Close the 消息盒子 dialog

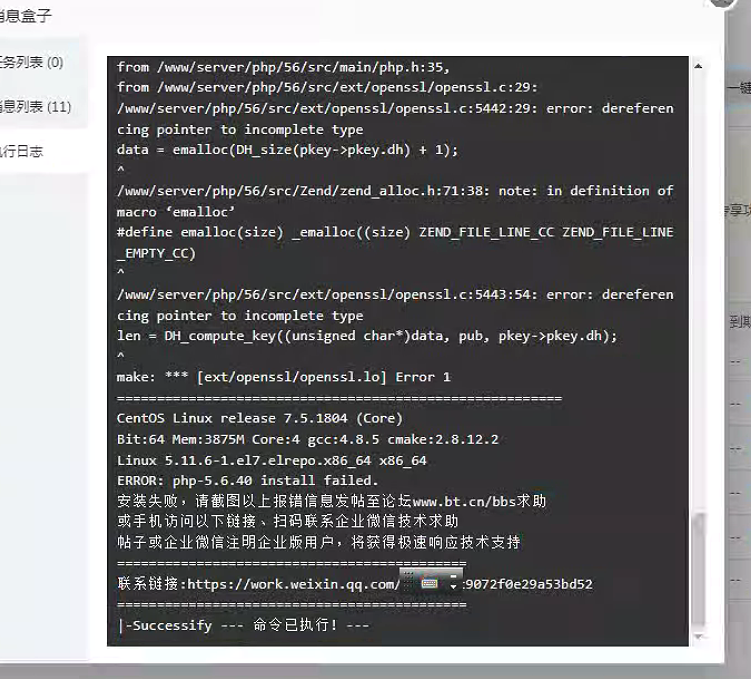pos(721,2)
